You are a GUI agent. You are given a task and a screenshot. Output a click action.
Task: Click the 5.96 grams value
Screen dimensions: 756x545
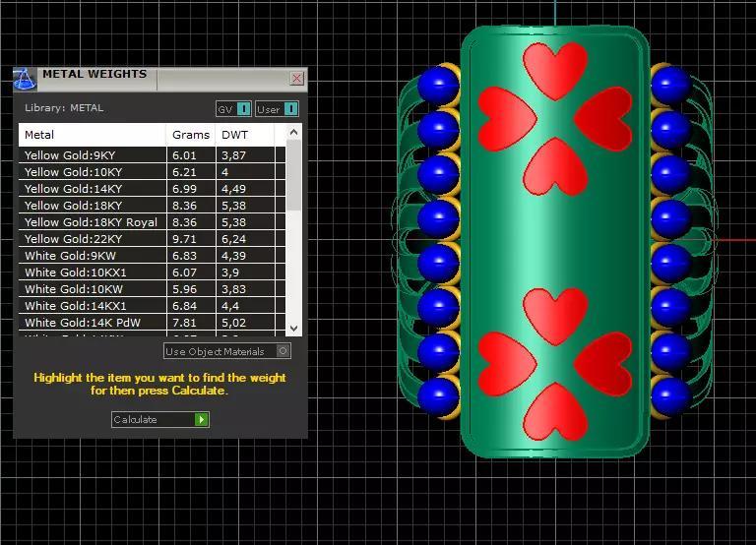click(x=185, y=289)
